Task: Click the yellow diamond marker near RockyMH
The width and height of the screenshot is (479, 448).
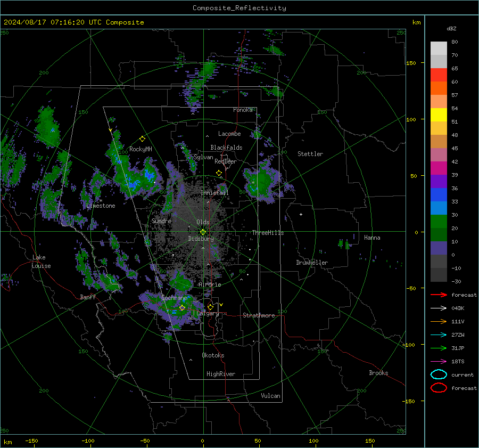Action: pyautogui.click(x=142, y=139)
